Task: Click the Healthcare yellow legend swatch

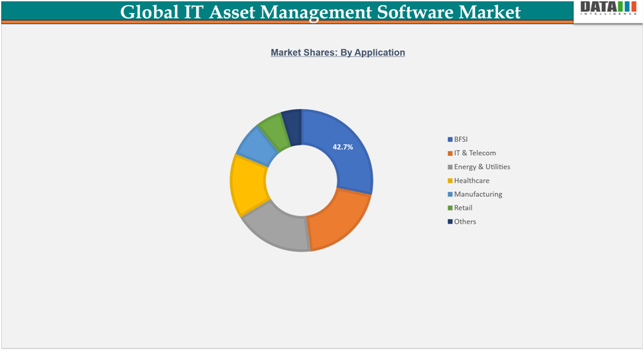Action: (x=450, y=181)
